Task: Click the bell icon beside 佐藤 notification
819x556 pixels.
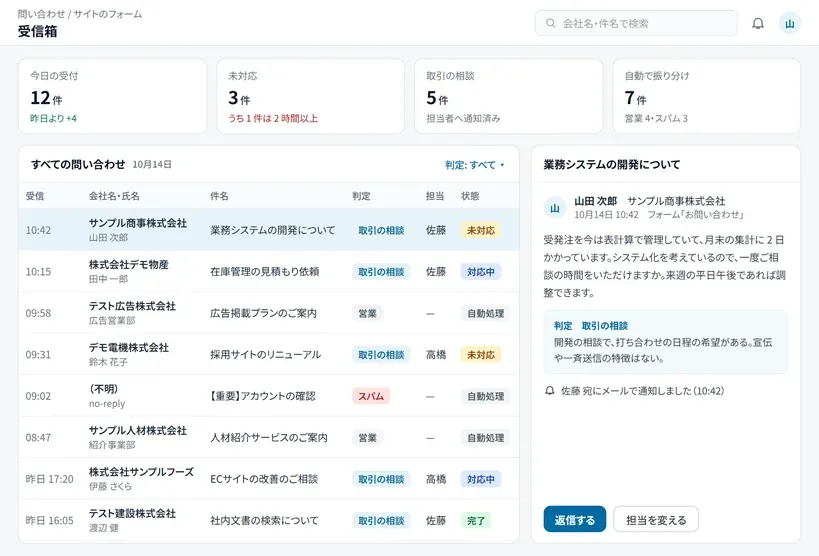Action: tap(549, 391)
